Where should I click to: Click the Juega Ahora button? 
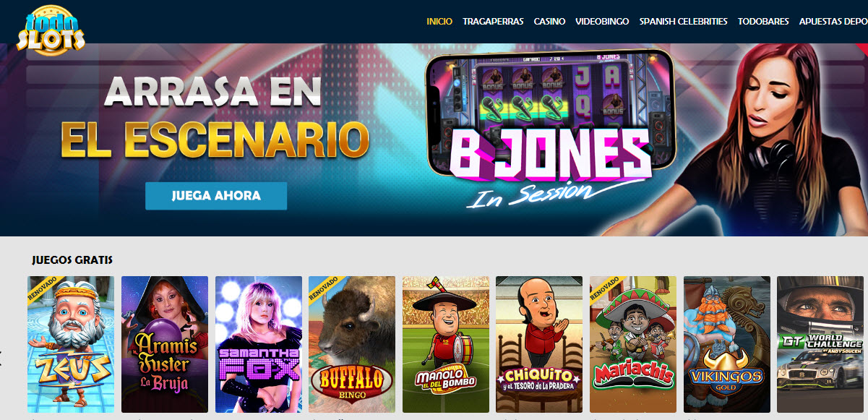pos(216,196)
